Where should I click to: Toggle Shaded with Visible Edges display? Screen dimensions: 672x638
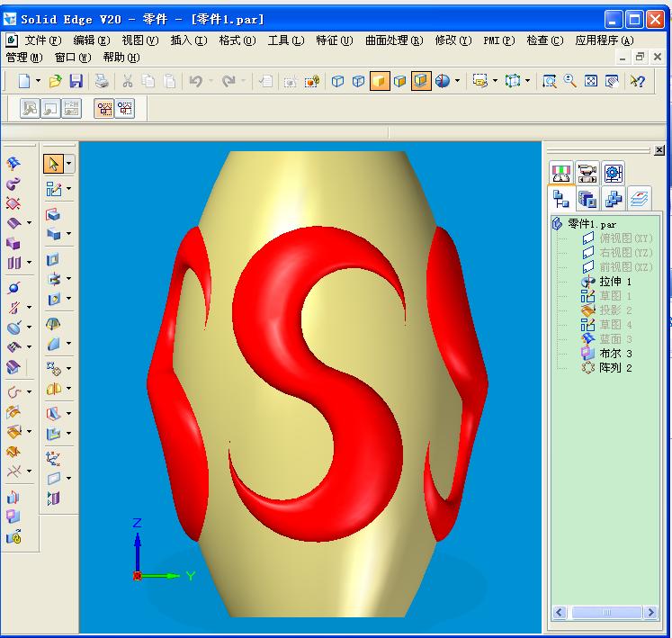pos(399,81)
